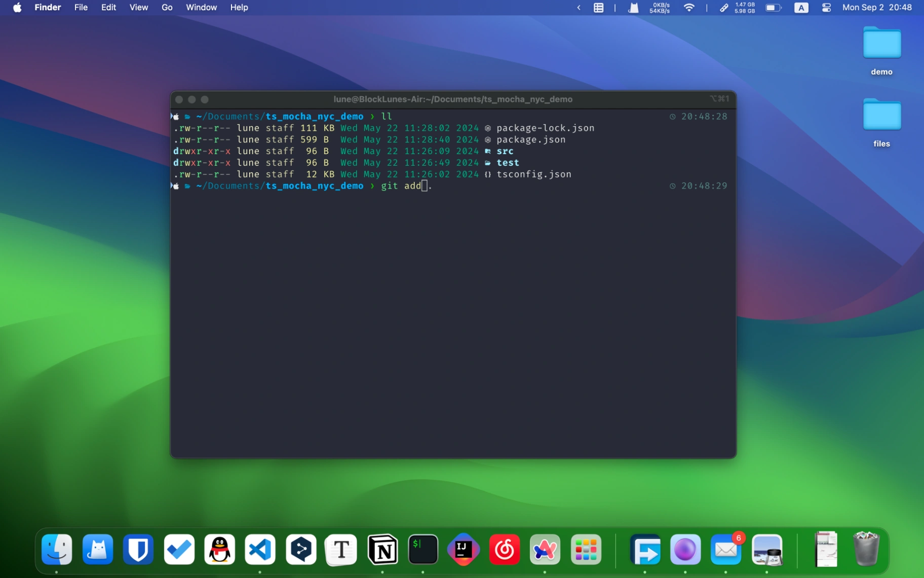The height and width of the screenshot is (578, 924).
Task: Open the blue checkmark tasks app
Action: tap(179, 550)
